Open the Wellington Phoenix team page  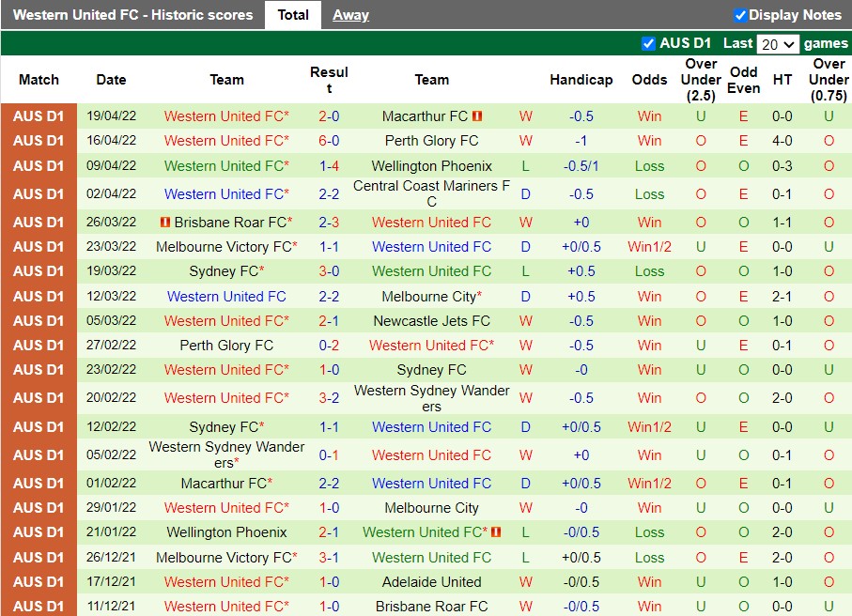pyautogui.click(x=430, y=166)
